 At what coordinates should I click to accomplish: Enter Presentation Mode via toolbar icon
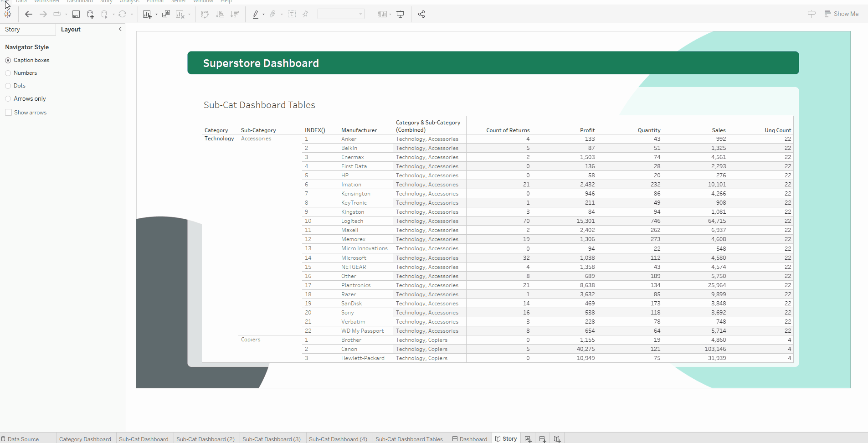pyautogui.click(x=400, y=14)
